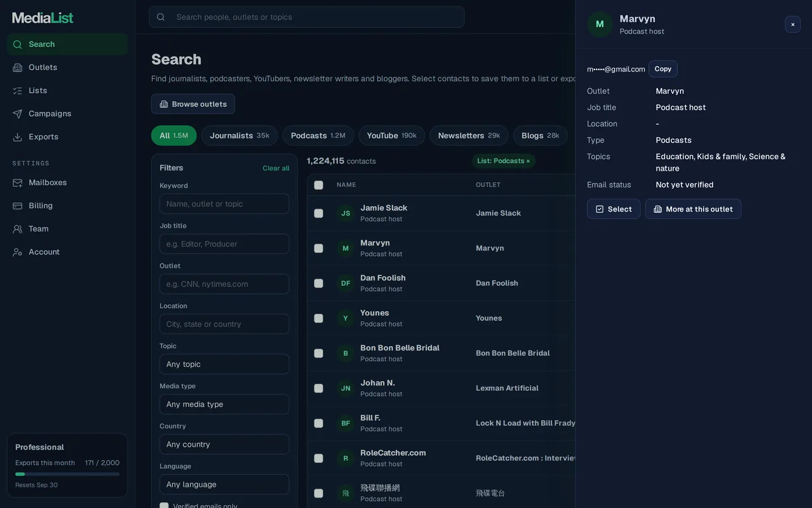Screen dimensions: 812x508
Task: Click the MediaList logo
Action: pos(43,17)
